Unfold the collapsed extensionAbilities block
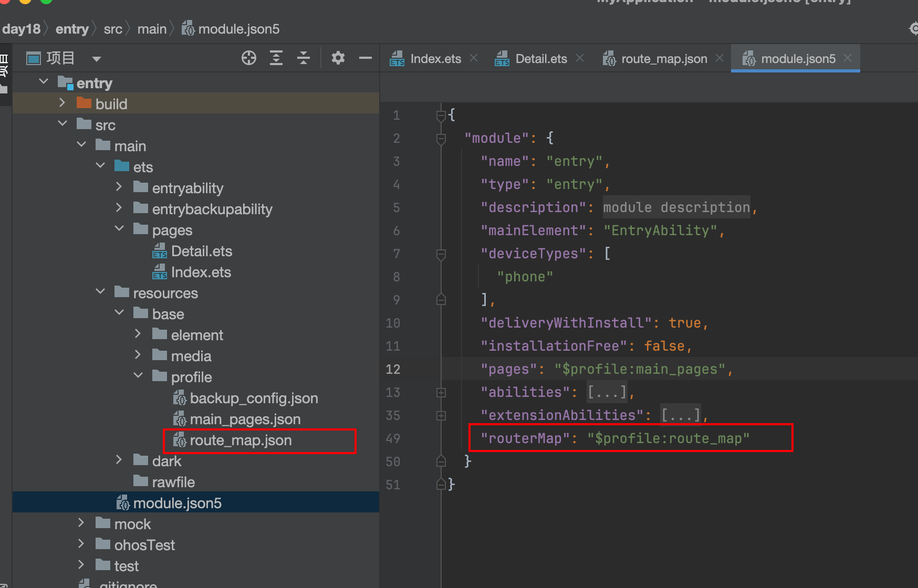The height and width of the screenshot is (588, 918). [441, 416]
